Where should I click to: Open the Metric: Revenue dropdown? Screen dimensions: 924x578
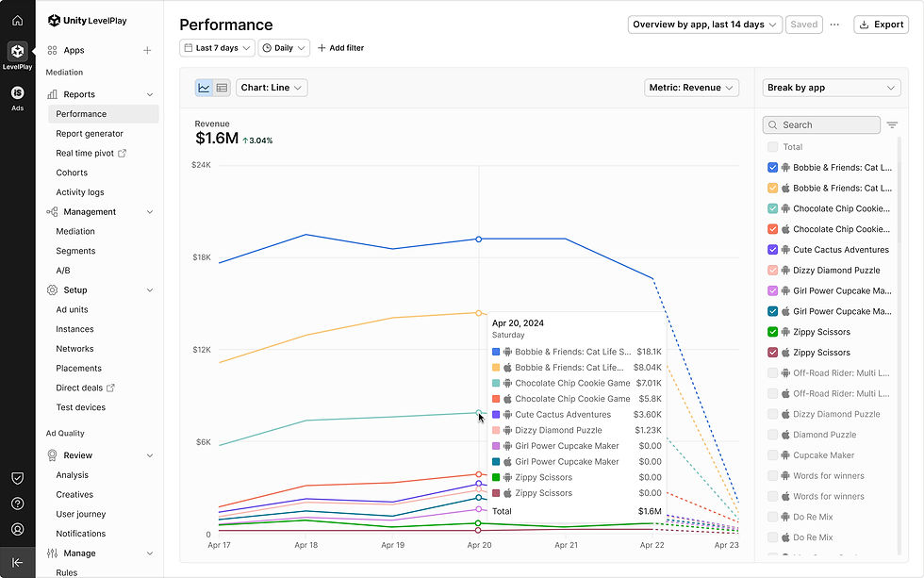tap(691, 88)
